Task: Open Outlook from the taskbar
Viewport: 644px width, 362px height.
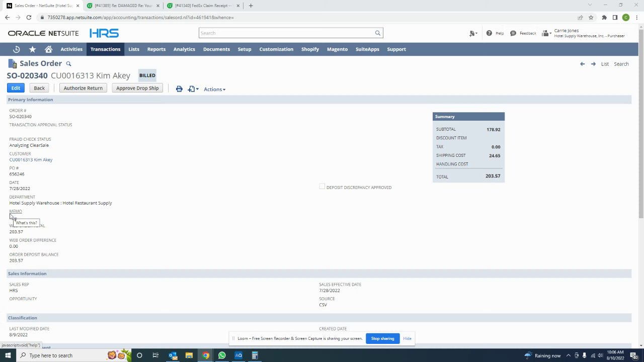Action: [x=173, y=355]
